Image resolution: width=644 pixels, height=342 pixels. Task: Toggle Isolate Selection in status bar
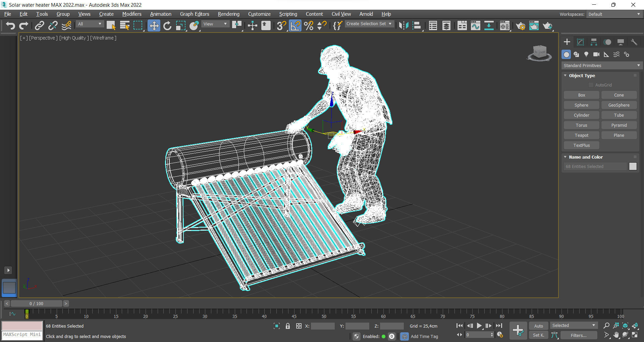(277, 326)
